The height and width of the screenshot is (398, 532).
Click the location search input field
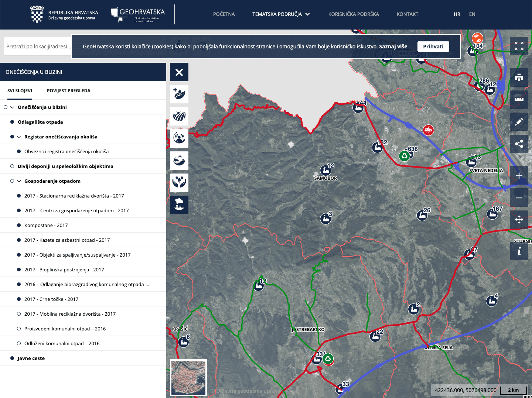[x=38, y=46]
